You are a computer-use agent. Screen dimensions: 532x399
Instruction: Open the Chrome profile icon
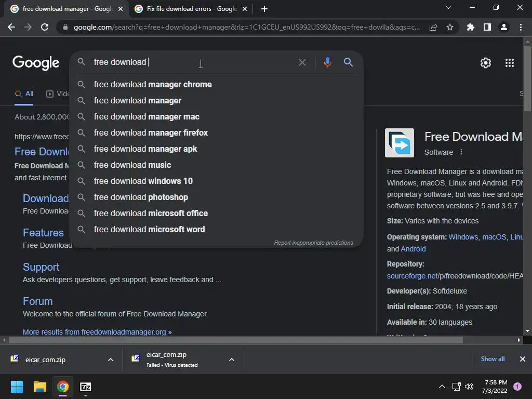point(504,27)
